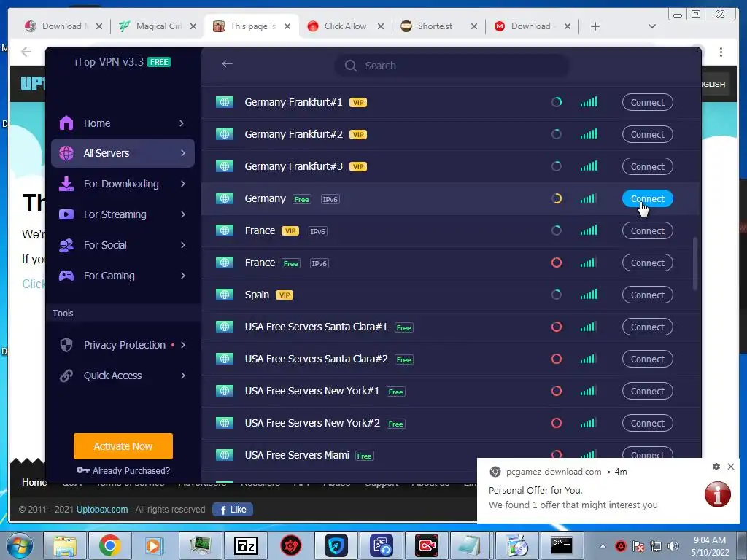
Task: Expand the Quick Access chevron
Action: [183, 376]
